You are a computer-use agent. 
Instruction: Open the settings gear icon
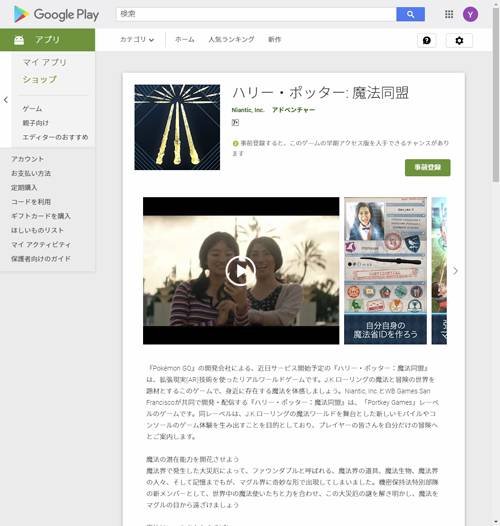(459, 41)
